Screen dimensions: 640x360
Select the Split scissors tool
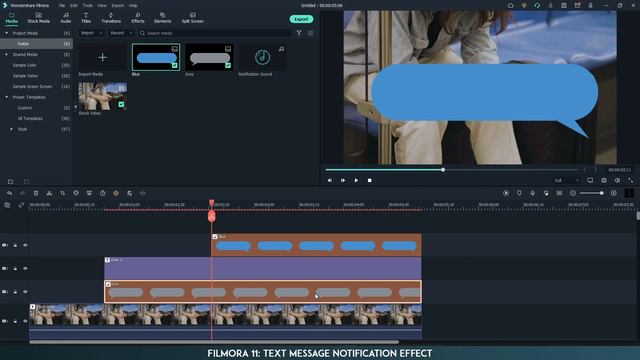(x=49, y=193)
